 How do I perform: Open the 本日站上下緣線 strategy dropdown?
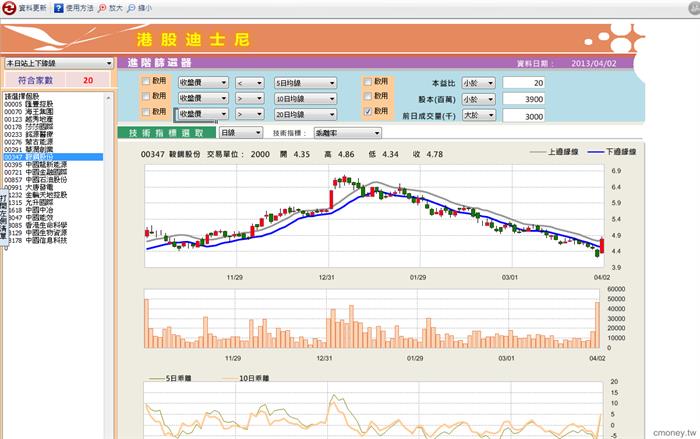click(58, 62)
